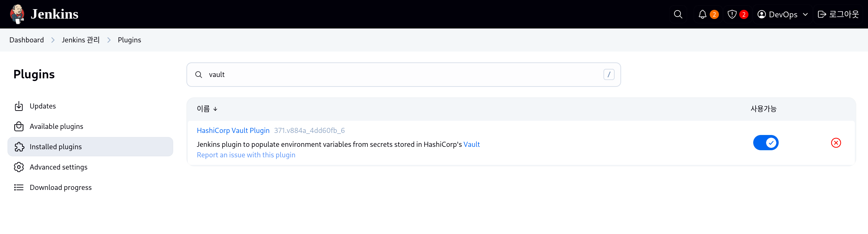Open the notifications bell icon
This screenshot has height=234, width=868.
click(x=703, y=14)
